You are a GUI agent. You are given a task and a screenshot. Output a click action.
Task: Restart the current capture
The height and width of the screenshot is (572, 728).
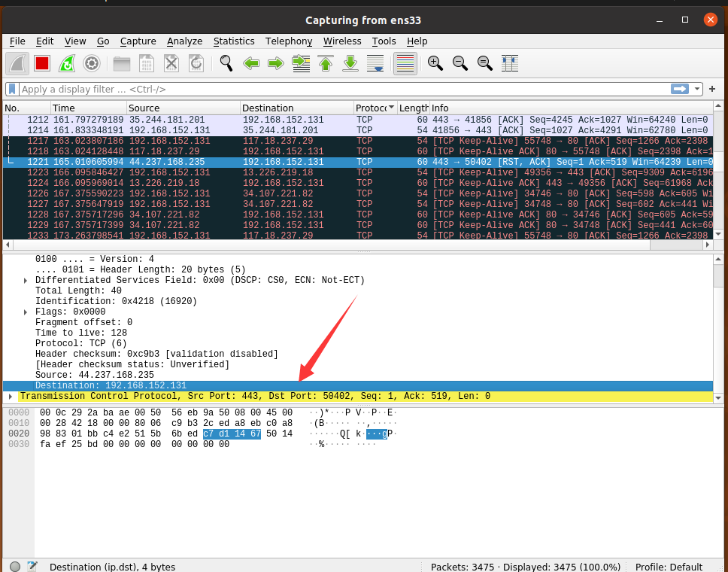click(67, 64)
